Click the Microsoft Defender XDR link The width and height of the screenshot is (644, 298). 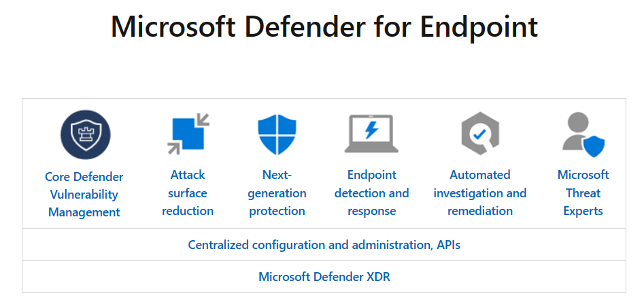point(324,277)
